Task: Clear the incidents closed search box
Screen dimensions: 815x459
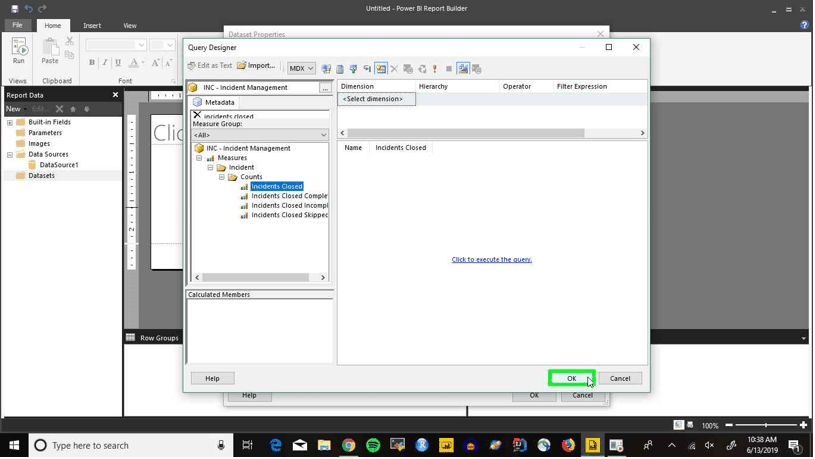Action: click(197, 115)
